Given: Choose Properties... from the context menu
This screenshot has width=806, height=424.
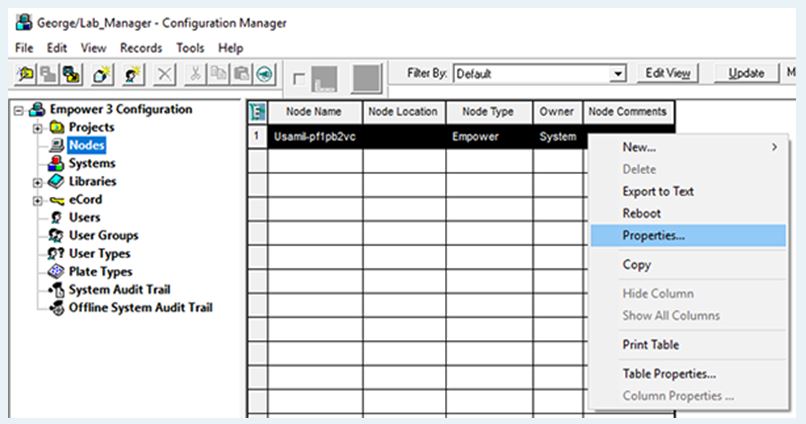Looking at the screenshot, I should pos(653,236).
